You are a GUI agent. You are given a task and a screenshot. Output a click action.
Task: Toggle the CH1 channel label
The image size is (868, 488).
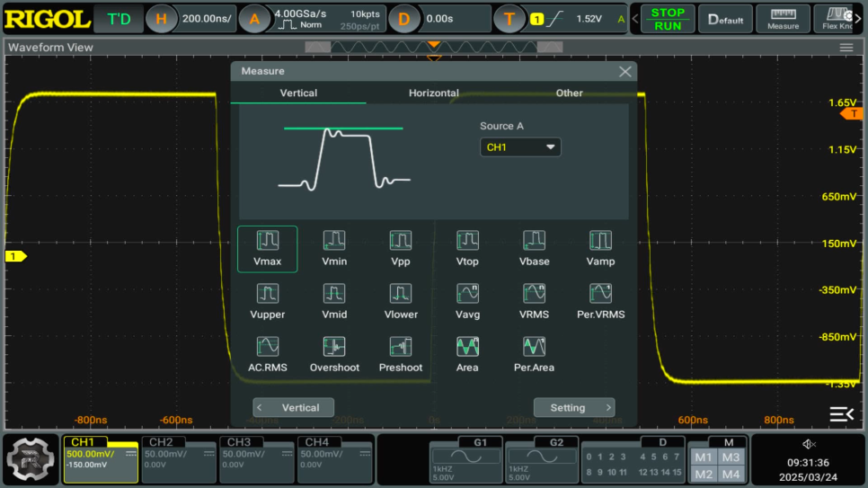click(x=83, y=442)
